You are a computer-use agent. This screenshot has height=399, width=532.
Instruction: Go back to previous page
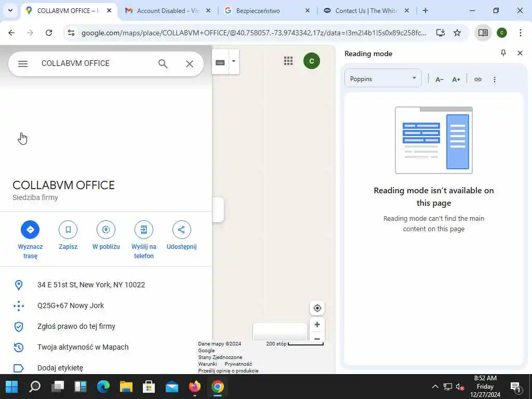11,33
